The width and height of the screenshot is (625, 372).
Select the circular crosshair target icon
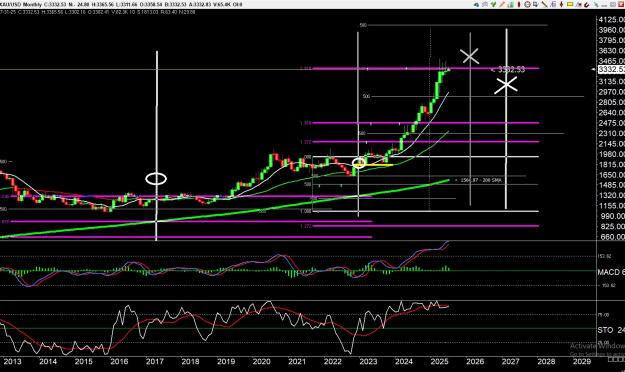527,4
